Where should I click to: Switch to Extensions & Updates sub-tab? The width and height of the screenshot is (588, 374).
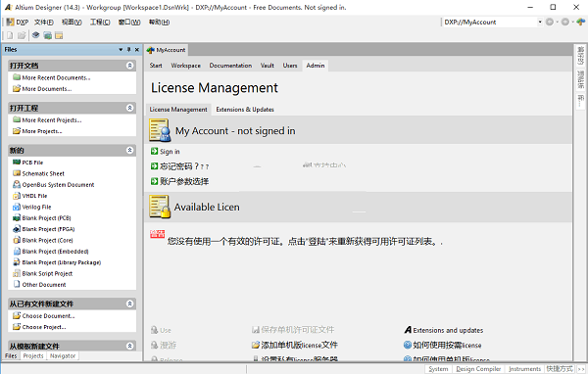coord(245,110)
